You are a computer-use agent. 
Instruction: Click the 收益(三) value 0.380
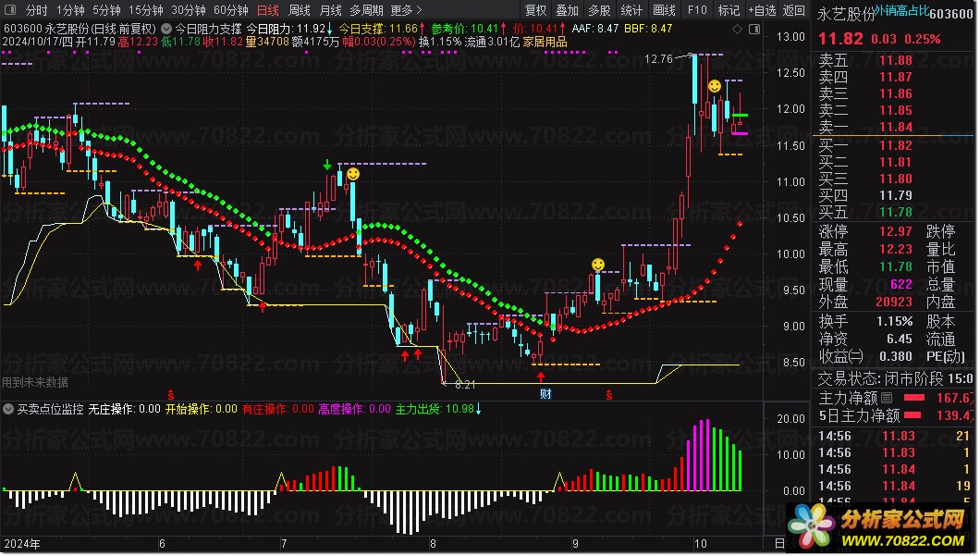tap(896, 356)
